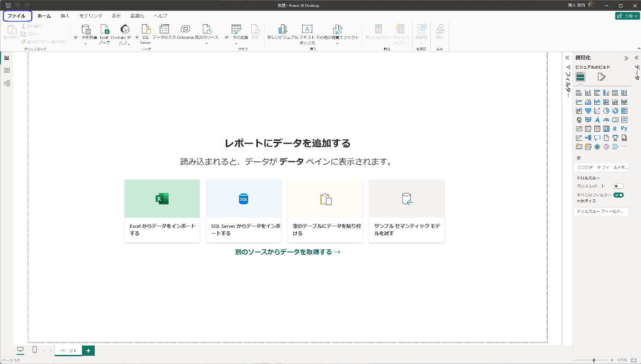The image size is (641, 364).
Task: Select the ページ1 page tab
Action: coord(68,350)
